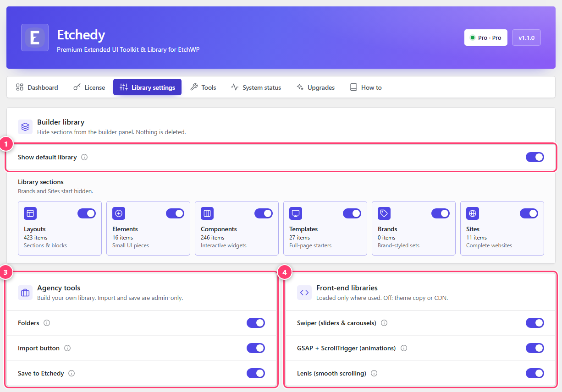Click the Library sections label
The image size is (562, 392).
tap(41, 182)
